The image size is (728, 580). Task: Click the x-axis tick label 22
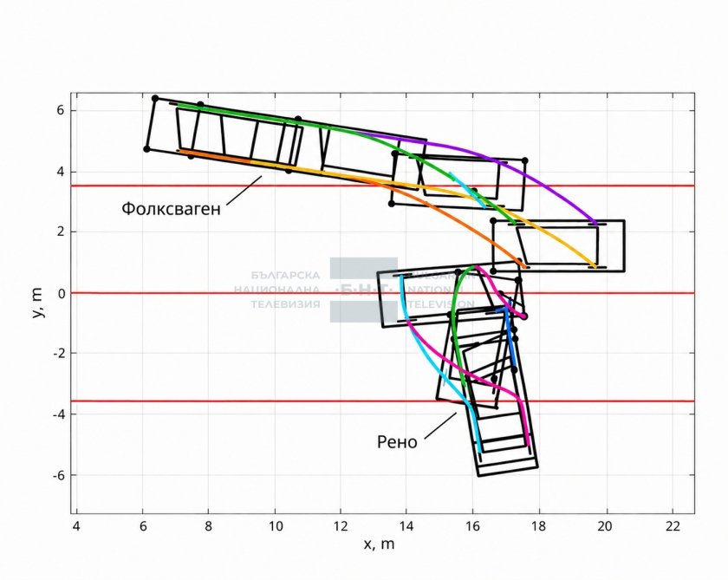coord(673,526)
